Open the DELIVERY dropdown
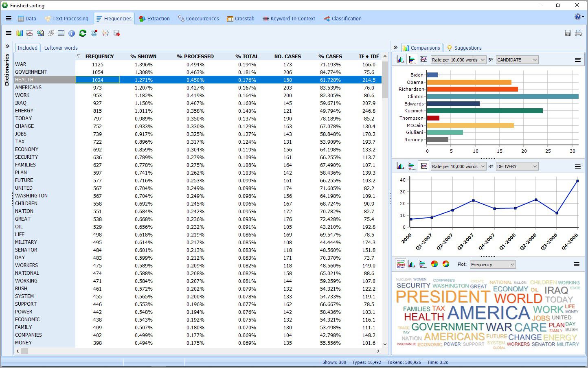This screenshot has height=368, width=588. pyautogui.click(x=517, y=166)
